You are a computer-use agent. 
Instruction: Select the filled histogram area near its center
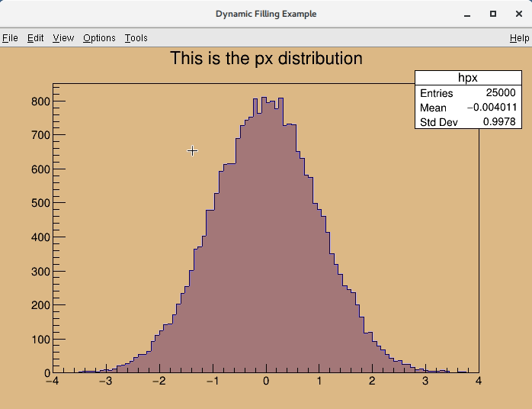tap(266, 267)
